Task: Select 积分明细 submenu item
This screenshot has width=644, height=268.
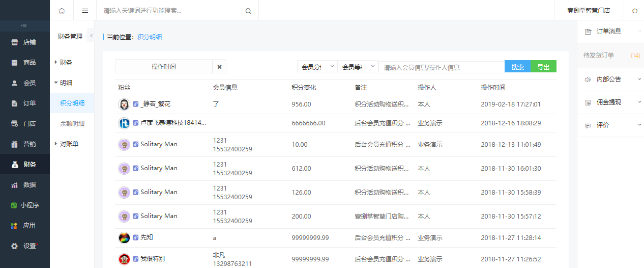Action: coord(72,103)
